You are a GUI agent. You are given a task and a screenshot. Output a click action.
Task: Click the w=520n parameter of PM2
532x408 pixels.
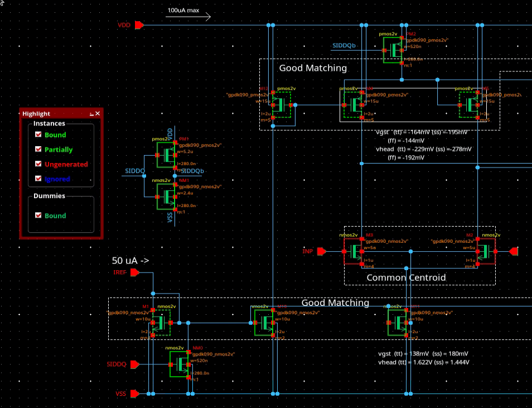[413, 46]
